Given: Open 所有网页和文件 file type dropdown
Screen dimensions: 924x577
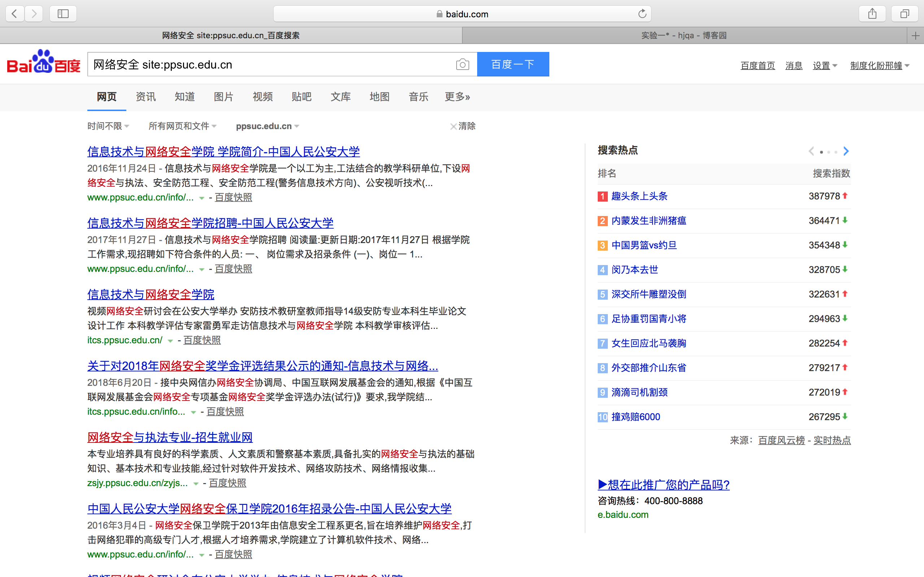Looking at the screenshot, I should click(182, 126).
